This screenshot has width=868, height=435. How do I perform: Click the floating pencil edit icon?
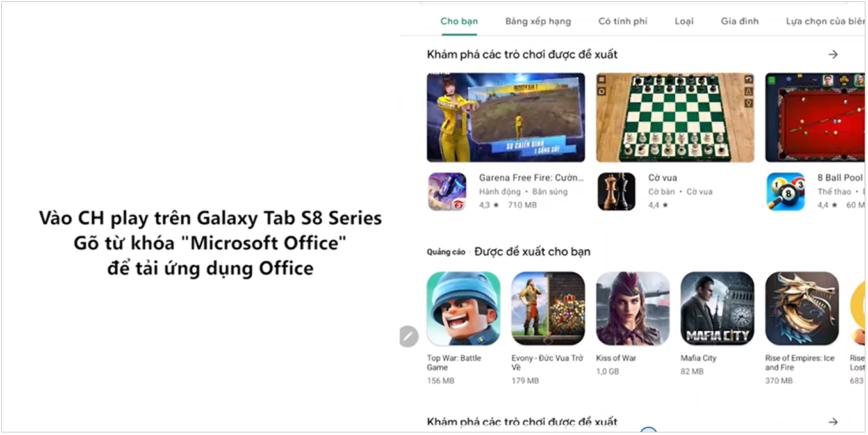(x=409, y=336)
